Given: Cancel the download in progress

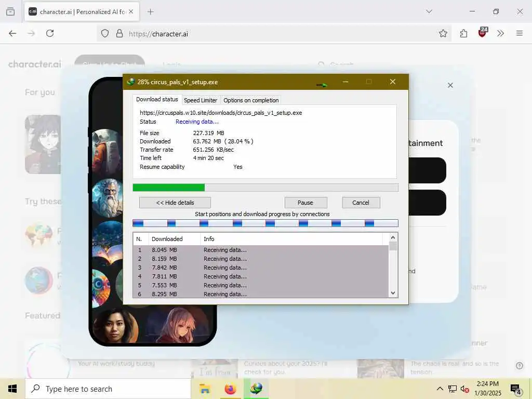Looking at the screenshot, I should [361, 203].
